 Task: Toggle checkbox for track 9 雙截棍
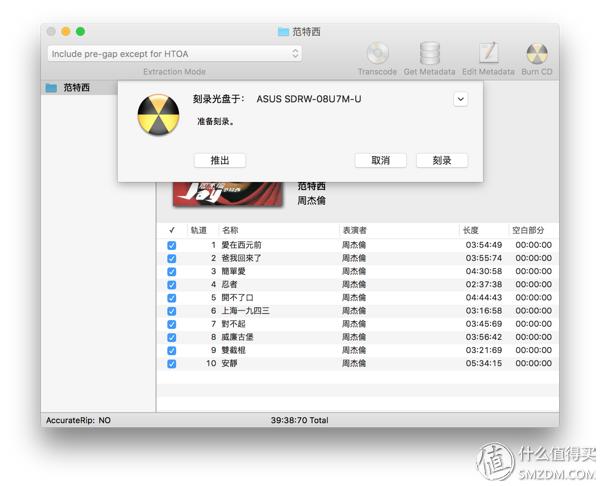[172, 351]
